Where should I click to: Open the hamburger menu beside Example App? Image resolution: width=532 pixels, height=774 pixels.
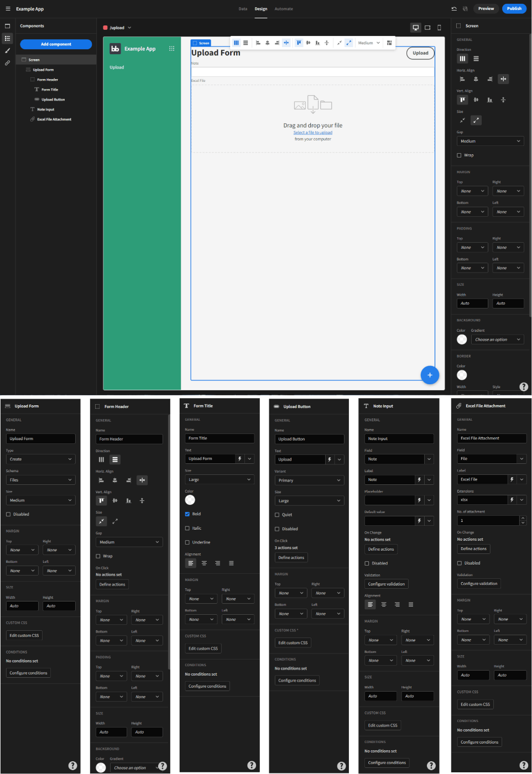point(8,9)
